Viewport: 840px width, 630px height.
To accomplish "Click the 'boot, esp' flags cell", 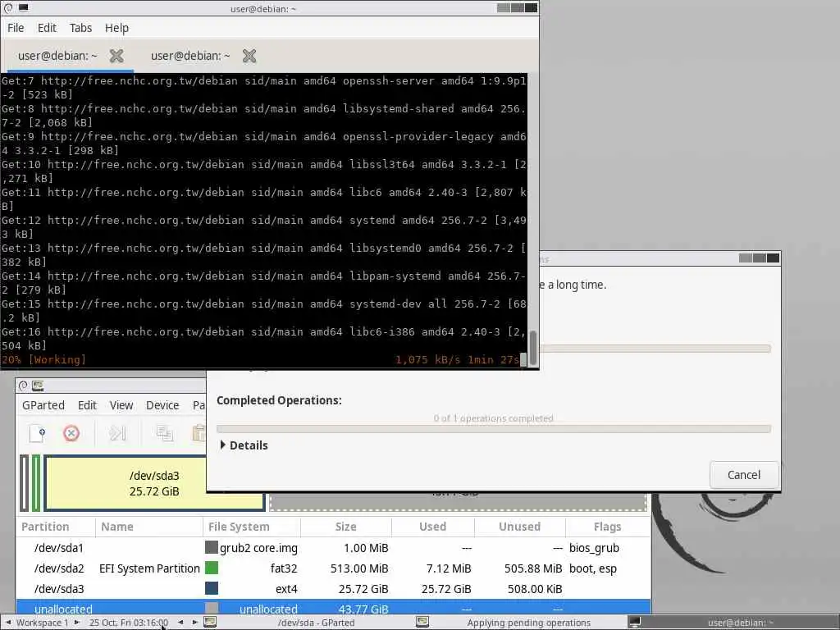I will click(x=592, y=568).
